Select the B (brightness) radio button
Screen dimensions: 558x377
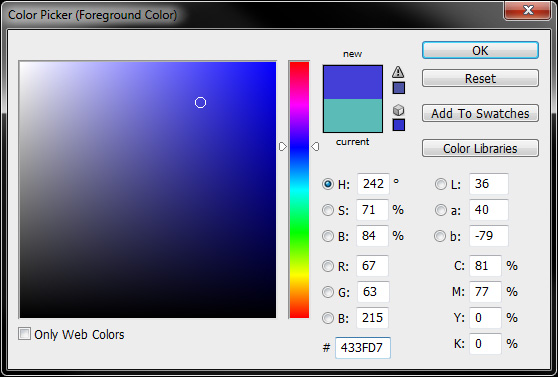[x=328, y=236]
